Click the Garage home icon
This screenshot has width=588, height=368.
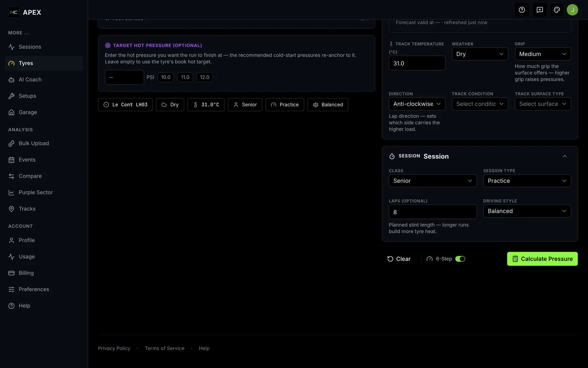(11, 112)
